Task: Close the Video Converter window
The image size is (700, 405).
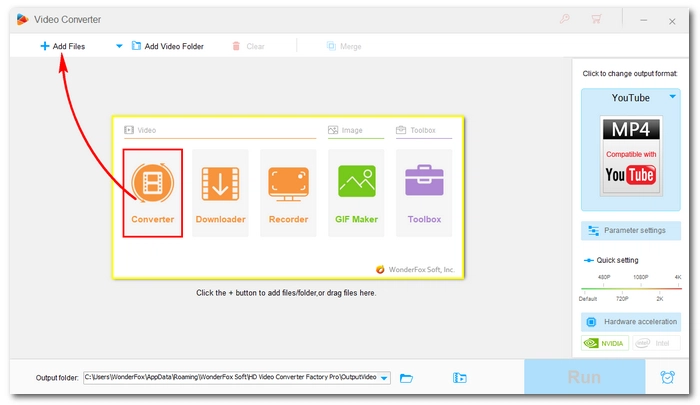Action: [x=672, y=21]
